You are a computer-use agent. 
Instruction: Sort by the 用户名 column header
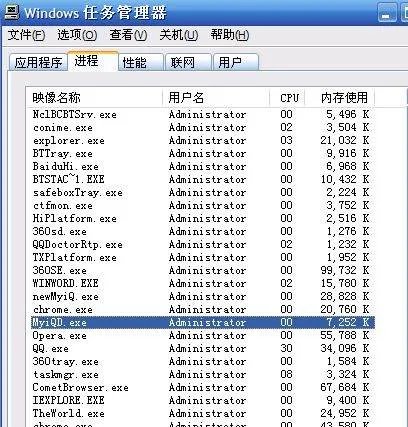coord(216,98)
